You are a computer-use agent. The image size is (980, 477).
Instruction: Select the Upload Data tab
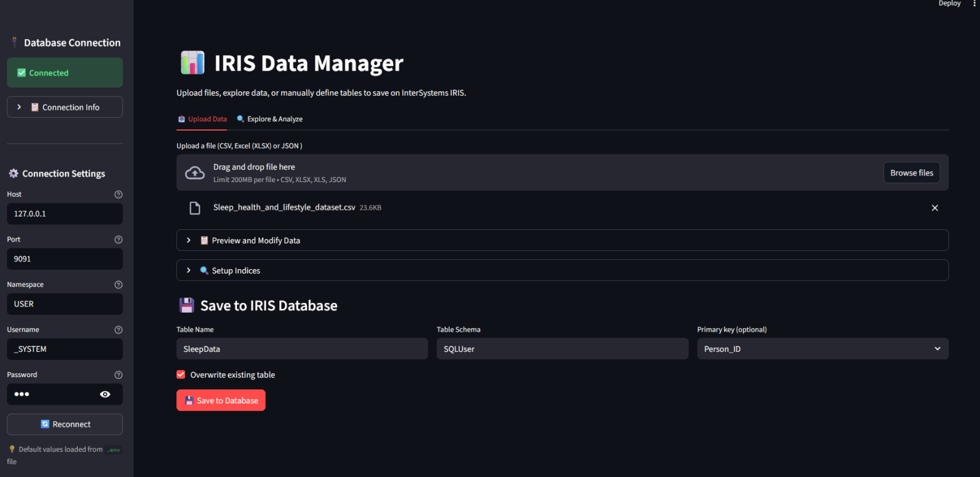point(202,119)
